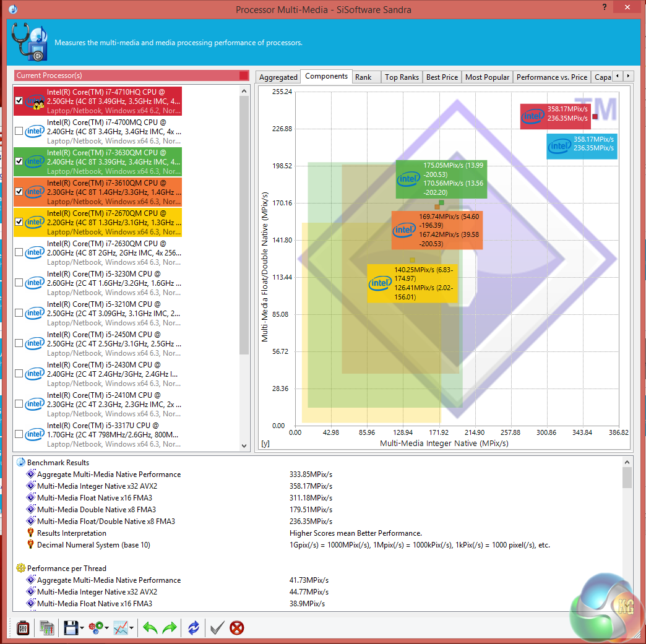646x644 pixels.
Task: Click the Benchmark Results section icon
Action: click(20, 462)
